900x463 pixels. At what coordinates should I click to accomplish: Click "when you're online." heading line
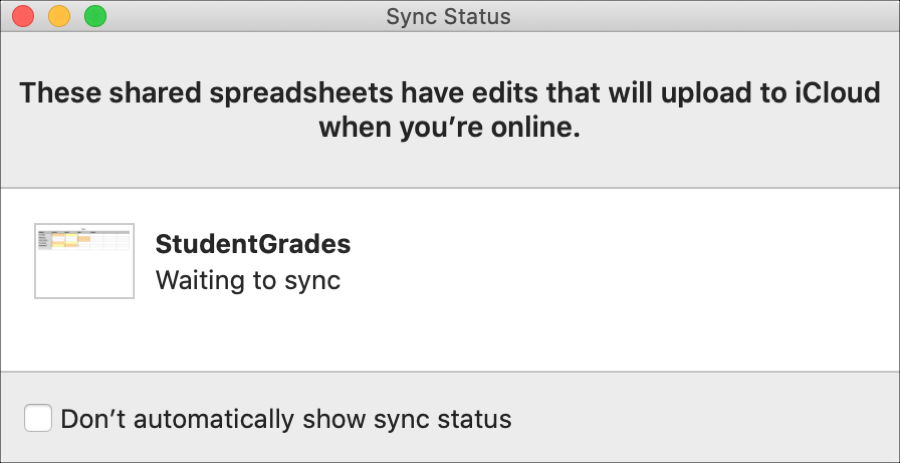[450, 127]
